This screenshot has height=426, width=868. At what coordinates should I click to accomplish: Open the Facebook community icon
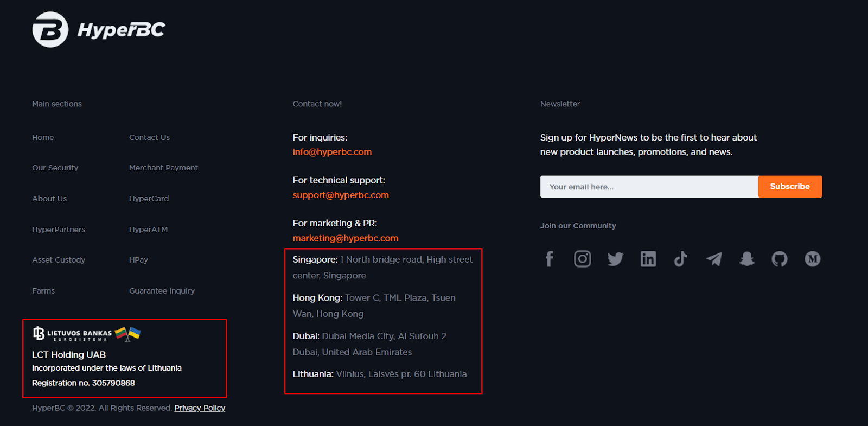(x=550, y=259)
